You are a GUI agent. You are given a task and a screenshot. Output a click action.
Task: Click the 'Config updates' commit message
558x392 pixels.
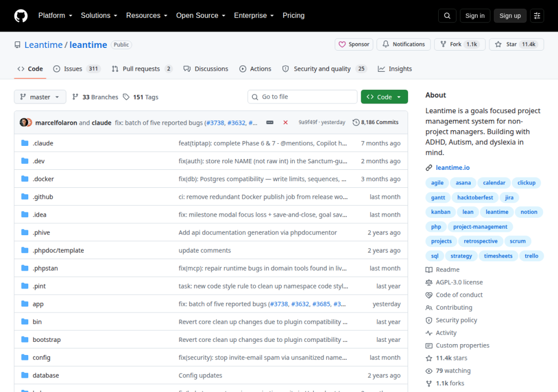(201, 375)
